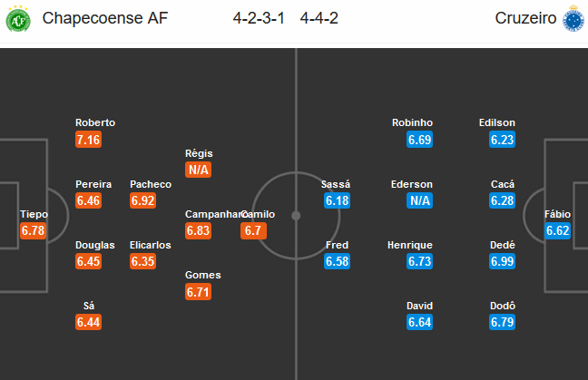Image resolution: width=588 pixels, height=380 pixels.
Task: Open the Chapecoense AF team name link
Action: (x=105, y=18)
